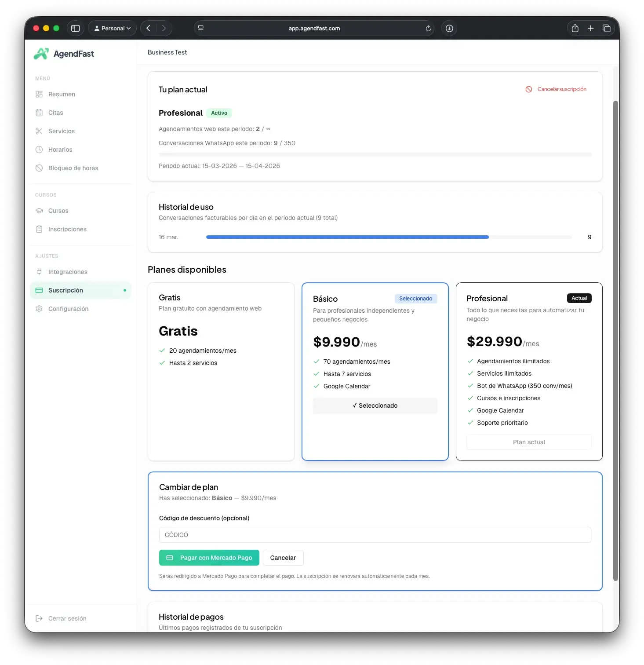Go forward with the browser forward arrow
Image resolution: width=644 pixels, height=665 pixels.
coord(164,28)
